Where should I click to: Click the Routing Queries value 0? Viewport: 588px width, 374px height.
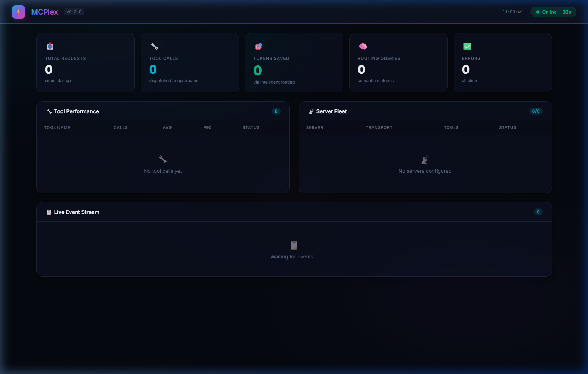(x=361, y=70)
